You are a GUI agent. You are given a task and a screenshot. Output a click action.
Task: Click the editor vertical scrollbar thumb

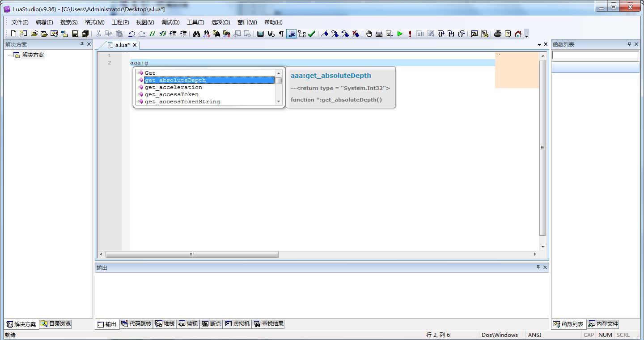(543, 148)
